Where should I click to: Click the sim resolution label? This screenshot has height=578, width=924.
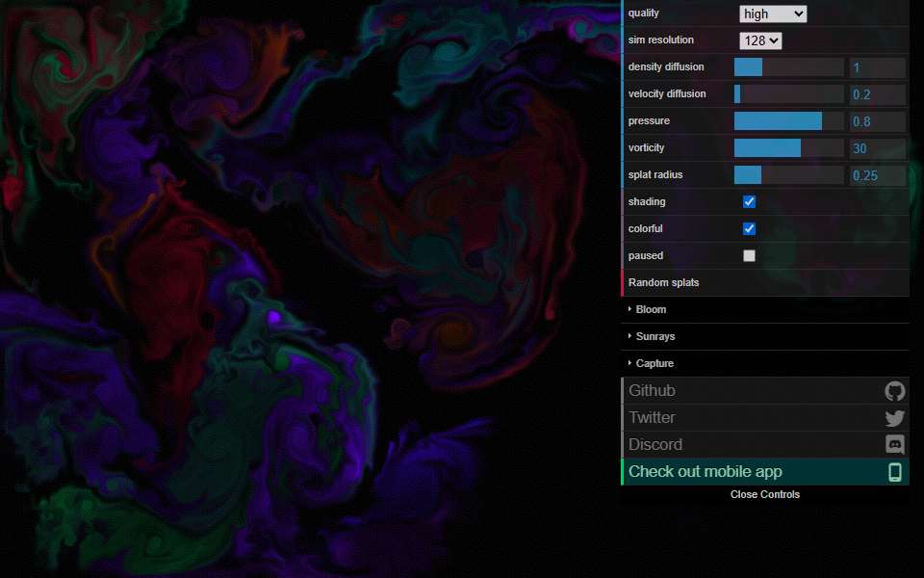660,40
